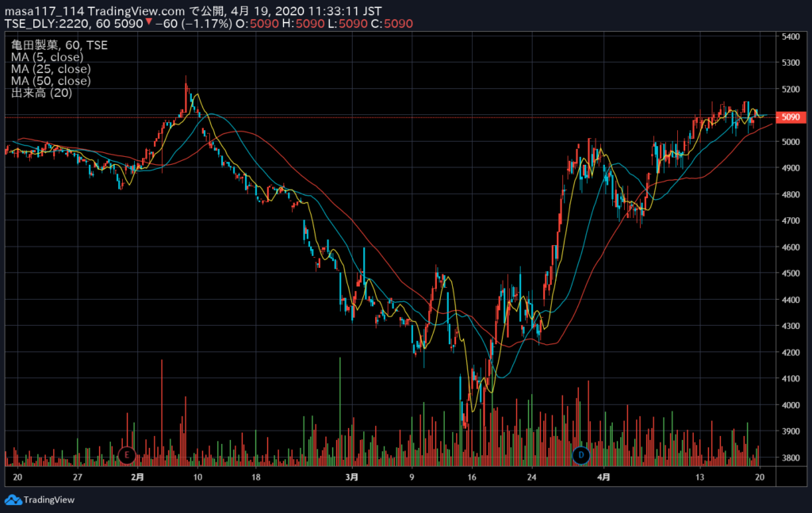Click the 3月 date label on time axis
Image resolution: width=812 pixels, height=513 pixels.
[x=351, y=477]
